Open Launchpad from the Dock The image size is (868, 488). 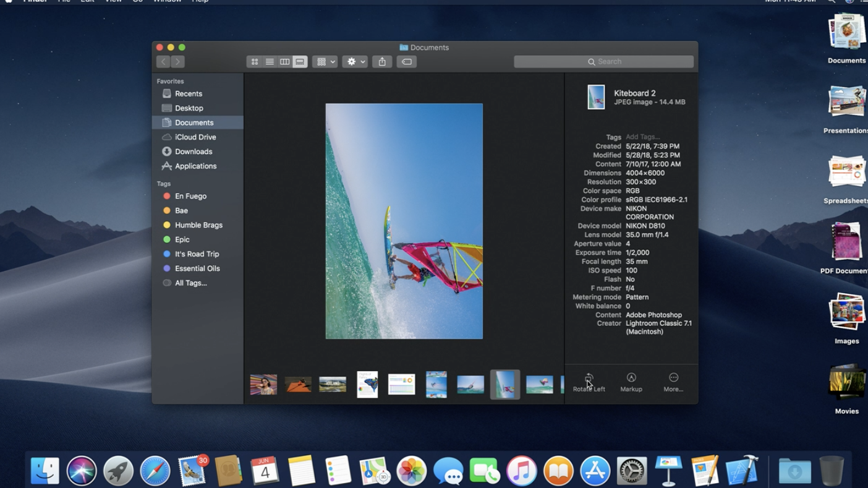[x=118, y=471]
